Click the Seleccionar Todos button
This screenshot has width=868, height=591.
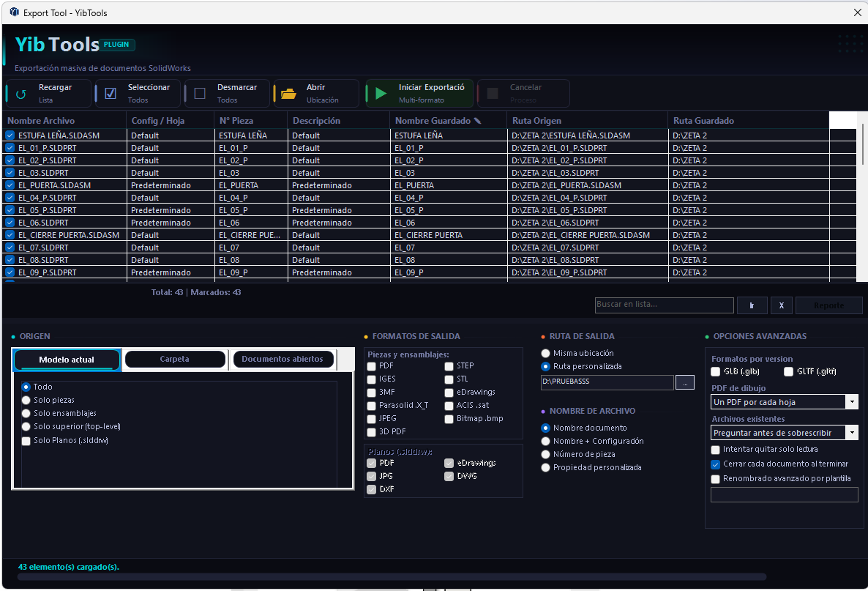[x=138, y=93]
